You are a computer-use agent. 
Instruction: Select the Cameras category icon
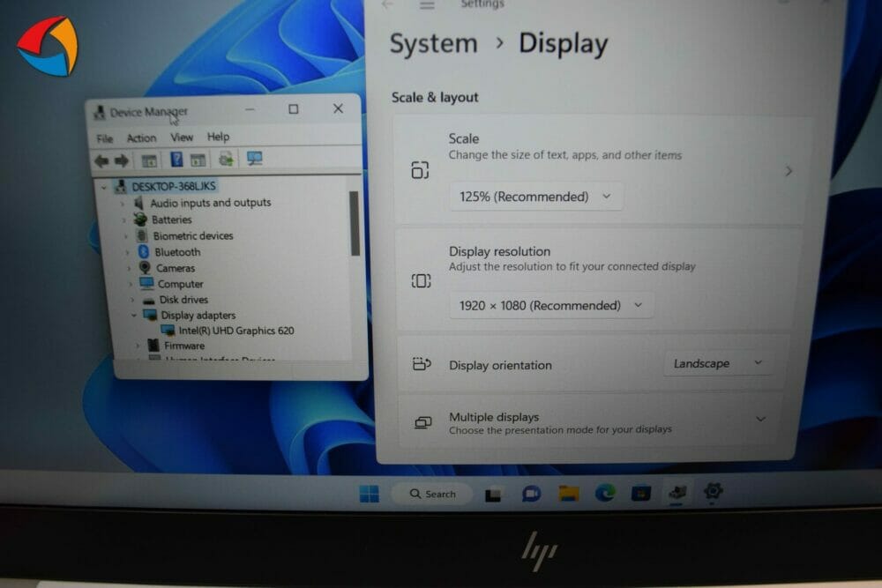click(x=146, y=268)
